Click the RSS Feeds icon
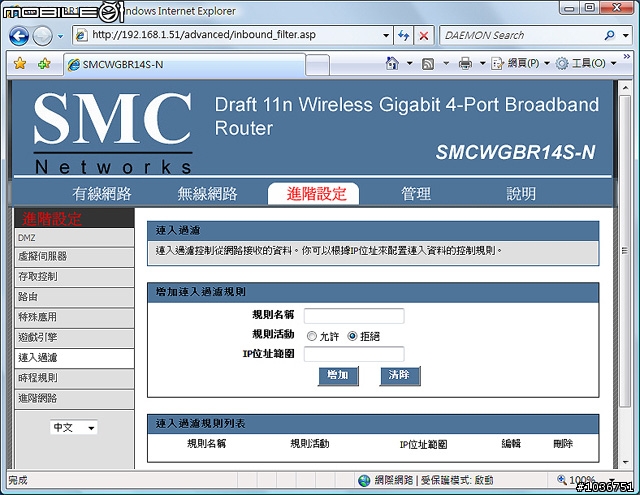 (428, 64)
